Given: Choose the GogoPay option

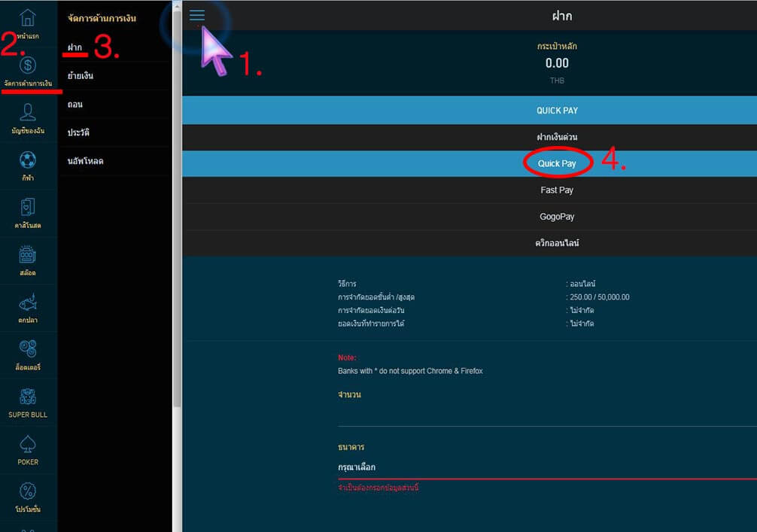Looking at the screenshot, I should click(470, 217).
